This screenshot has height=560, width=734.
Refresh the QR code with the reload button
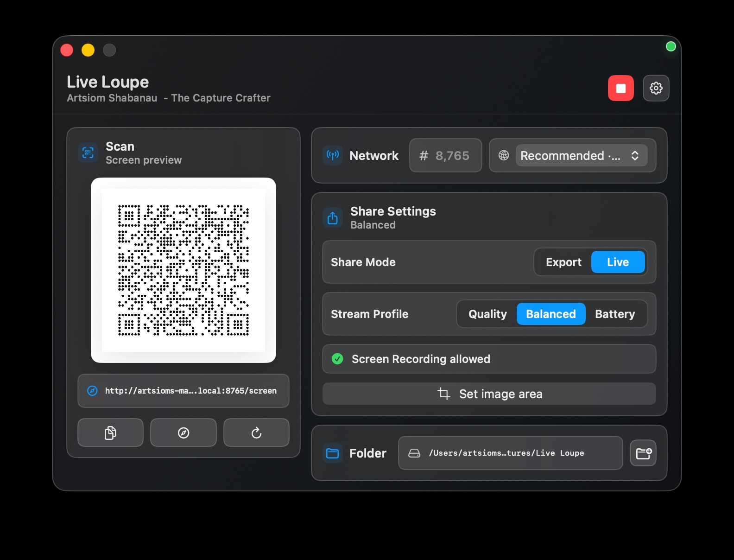click(256, 433)
